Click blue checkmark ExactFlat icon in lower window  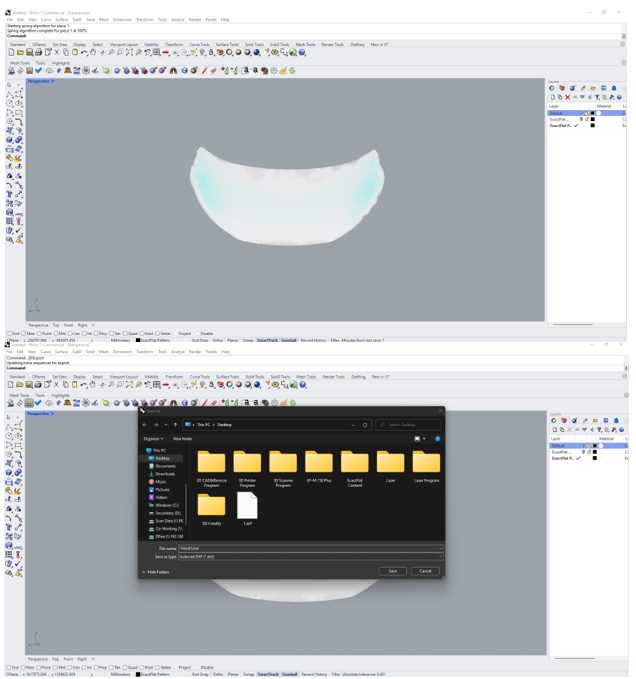pos(38,403)
